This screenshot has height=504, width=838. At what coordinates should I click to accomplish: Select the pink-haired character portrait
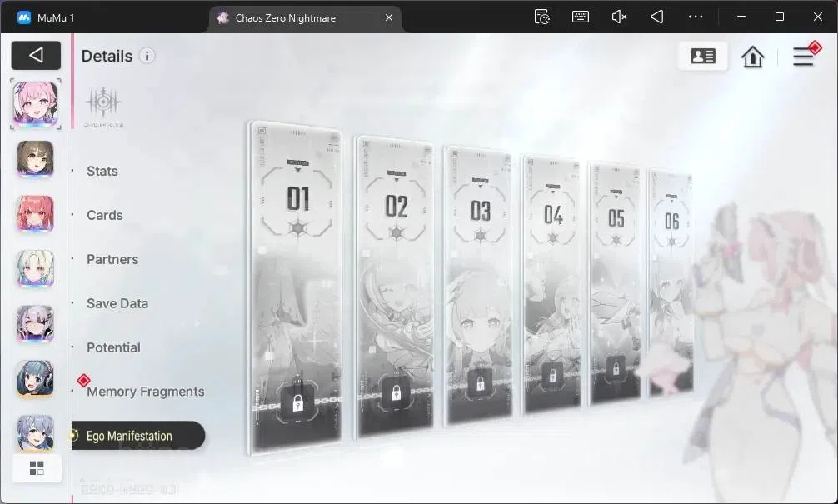[x=35, y=103]
